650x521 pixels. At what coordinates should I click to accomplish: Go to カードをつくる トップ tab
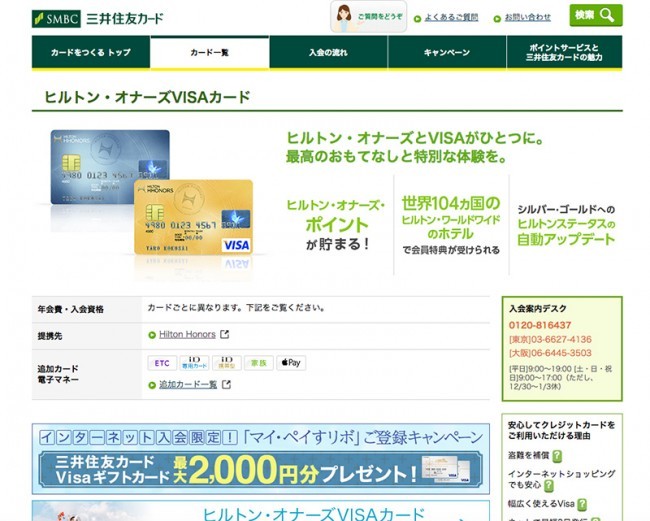click(91, 52)
